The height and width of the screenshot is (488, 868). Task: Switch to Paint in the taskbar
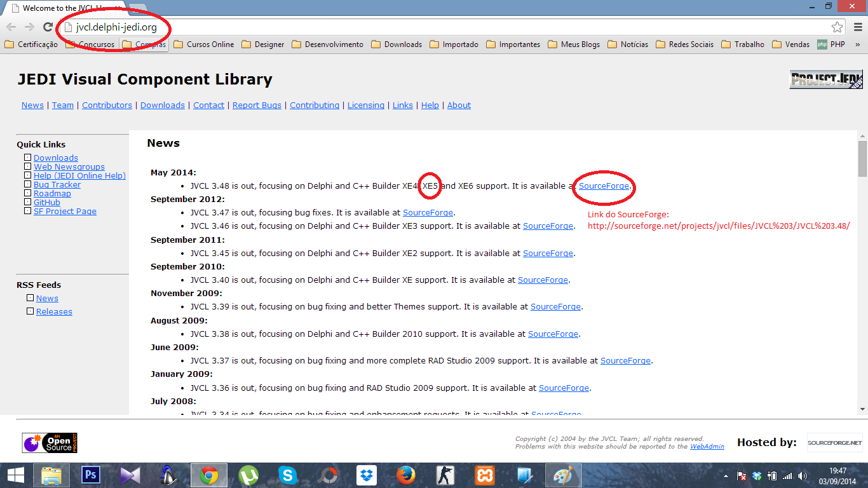click(x=564, y=475)
